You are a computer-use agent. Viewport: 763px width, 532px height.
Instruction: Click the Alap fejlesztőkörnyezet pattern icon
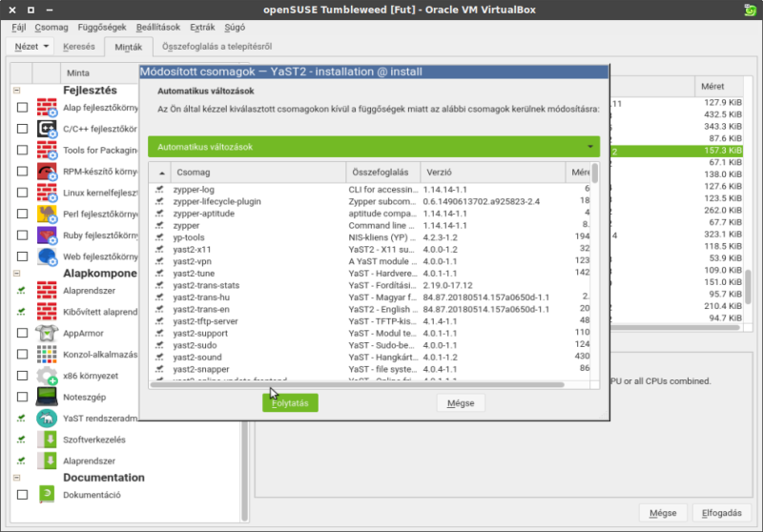click(47, 108)
